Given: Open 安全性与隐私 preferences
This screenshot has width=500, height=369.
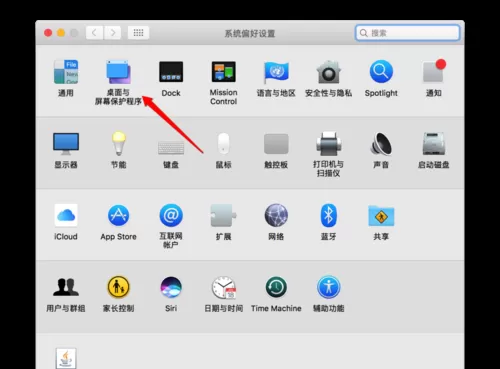Looking at the screenshot, I should pos(329,72).
